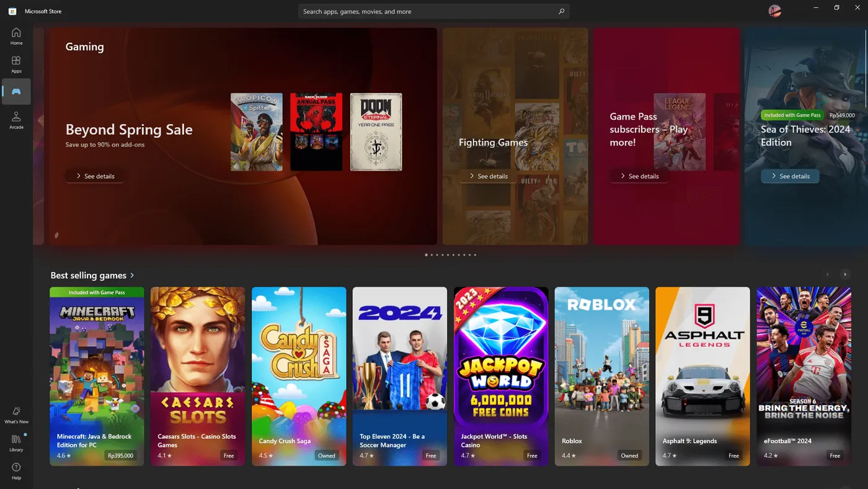Click Minecraft Rp395.000 price tag
The width and height of the screenshot is (868, 489).
[120, 455]
